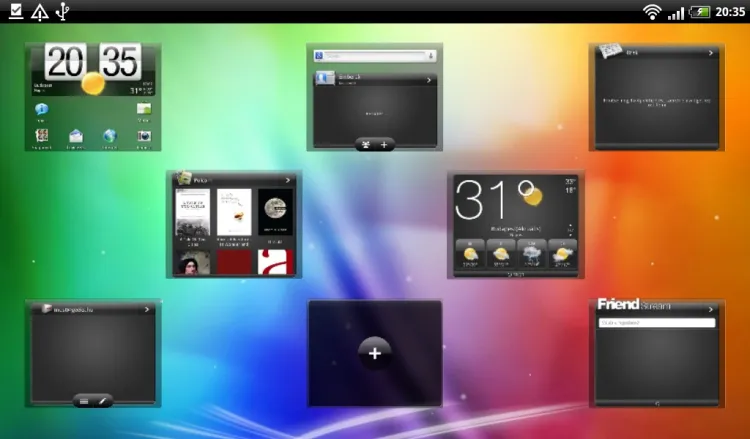Tap the plus button on contacts widget

(384, 144)
